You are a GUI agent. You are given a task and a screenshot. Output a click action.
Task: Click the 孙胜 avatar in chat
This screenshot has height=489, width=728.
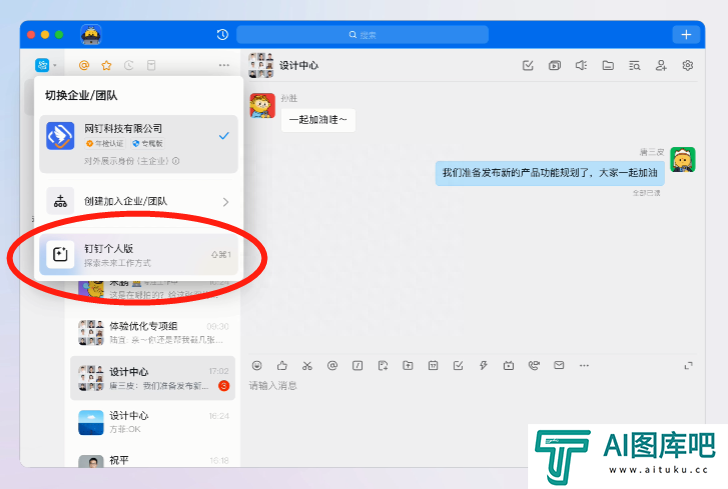[262, 105]
